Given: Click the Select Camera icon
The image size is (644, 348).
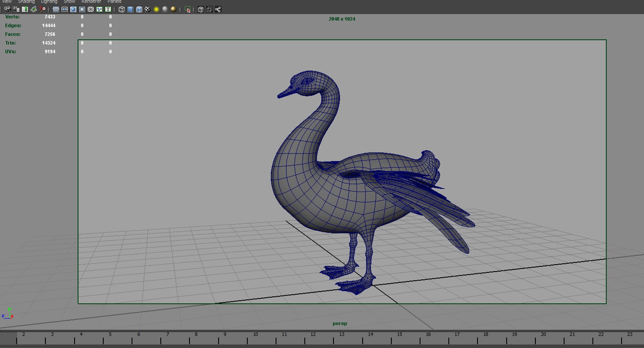Looking at the screenshot, I should (7, 9).
